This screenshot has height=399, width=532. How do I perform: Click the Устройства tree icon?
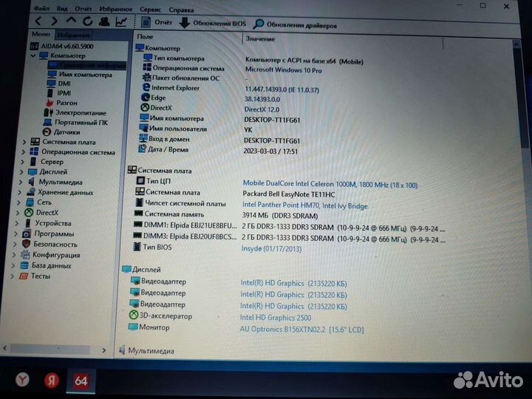[x=28, y=223]
